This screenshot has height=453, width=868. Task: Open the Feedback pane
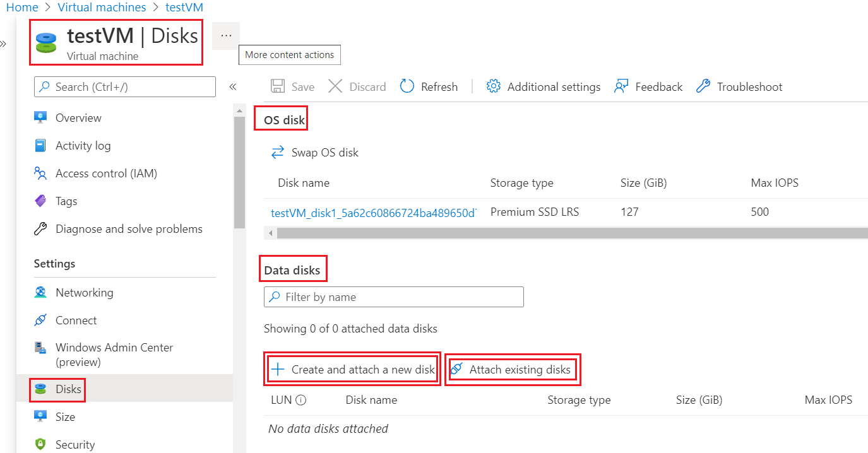(x=648, y=87)
